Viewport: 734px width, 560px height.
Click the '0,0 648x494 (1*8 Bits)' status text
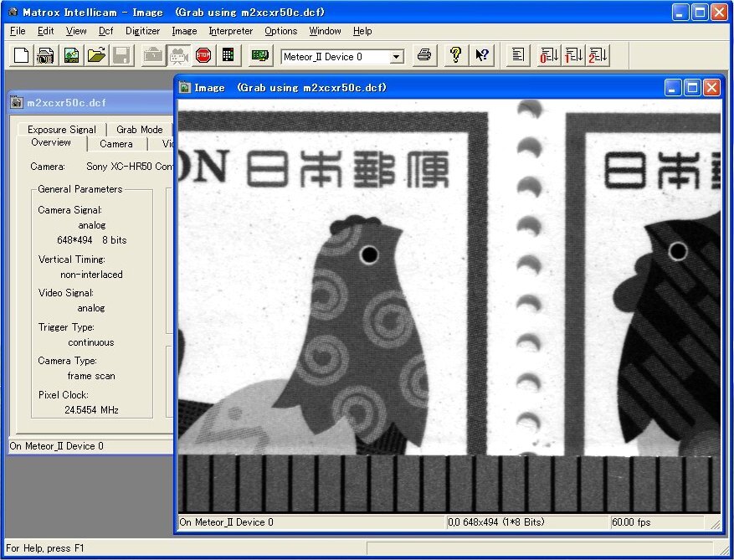[x=496, y=522]
